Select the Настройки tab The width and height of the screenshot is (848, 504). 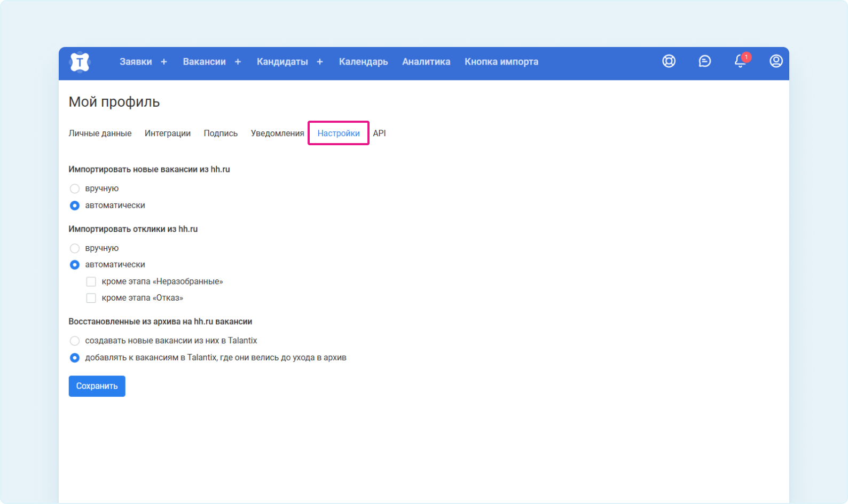(339, 133)
